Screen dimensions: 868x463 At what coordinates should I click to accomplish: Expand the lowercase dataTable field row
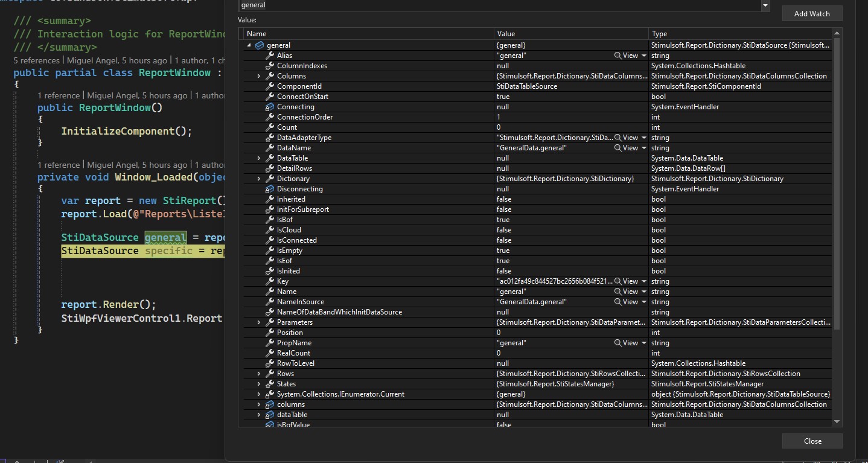click(x=259, y=415)
